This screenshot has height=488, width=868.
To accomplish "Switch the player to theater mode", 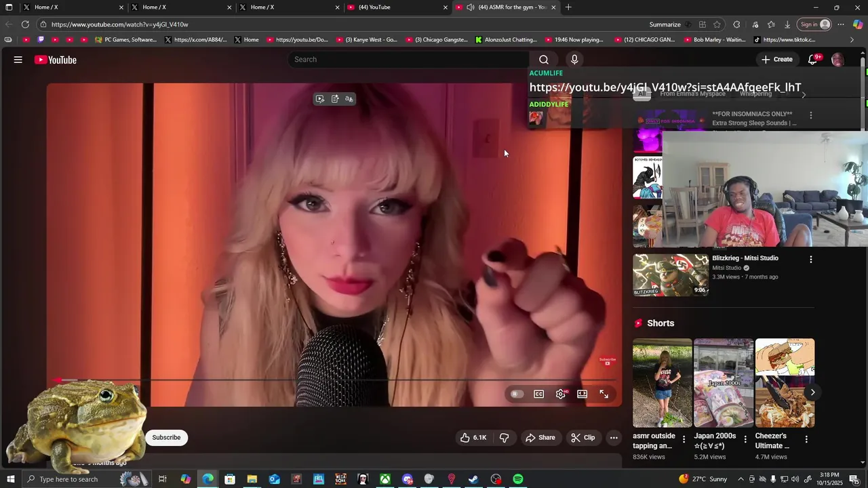I will tap(583, 394).
